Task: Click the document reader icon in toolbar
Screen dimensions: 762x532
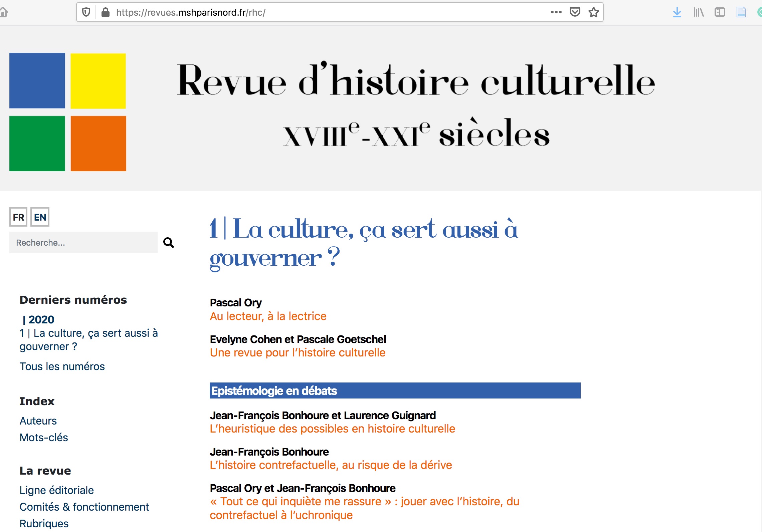Action: coord(741,12)
